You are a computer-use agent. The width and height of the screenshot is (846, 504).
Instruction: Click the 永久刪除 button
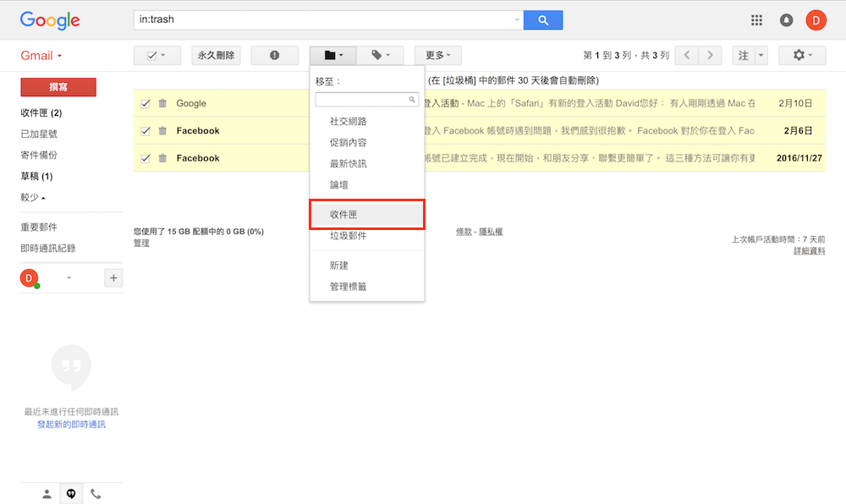tap(216, 55)
